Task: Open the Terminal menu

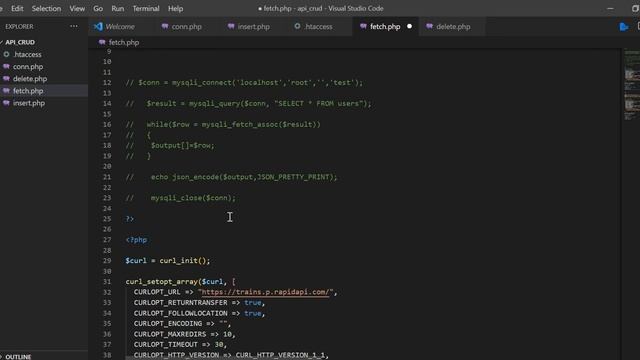Action: click(x=146, y=9)
